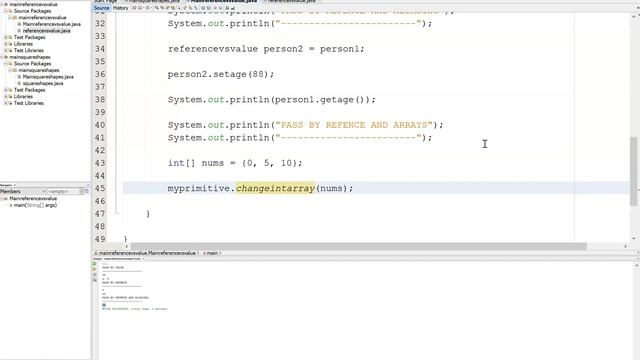Click the second rerun icon in Output sidebar
The height and width of the screenshot is (360, 640).
95,269
